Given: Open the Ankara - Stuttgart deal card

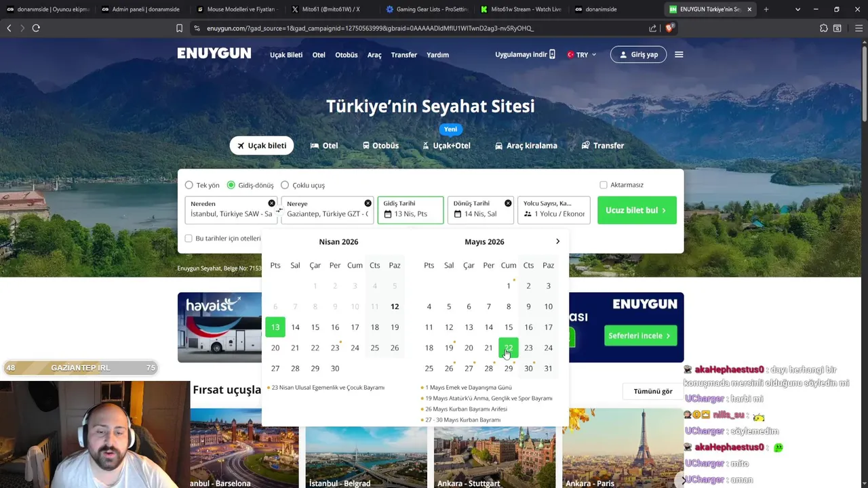Looking at the screenshot, I should pyautogui.click(x=494, y=448).
